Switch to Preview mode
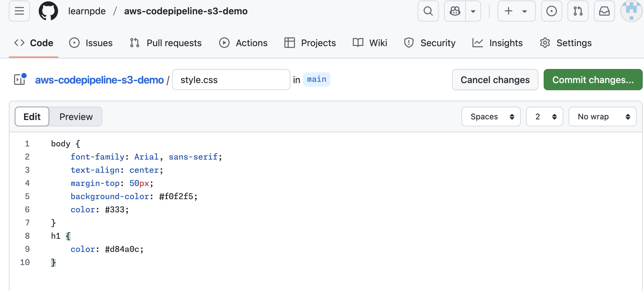 (76, 117)
